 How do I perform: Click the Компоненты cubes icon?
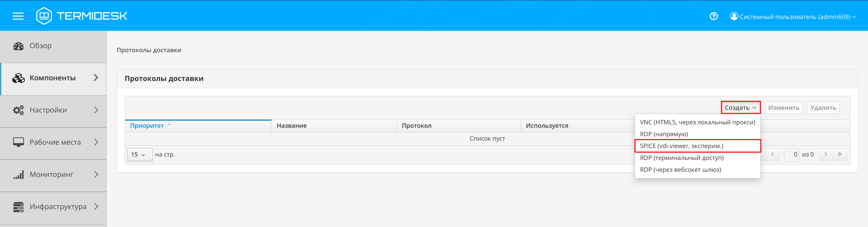coord(18,78)
